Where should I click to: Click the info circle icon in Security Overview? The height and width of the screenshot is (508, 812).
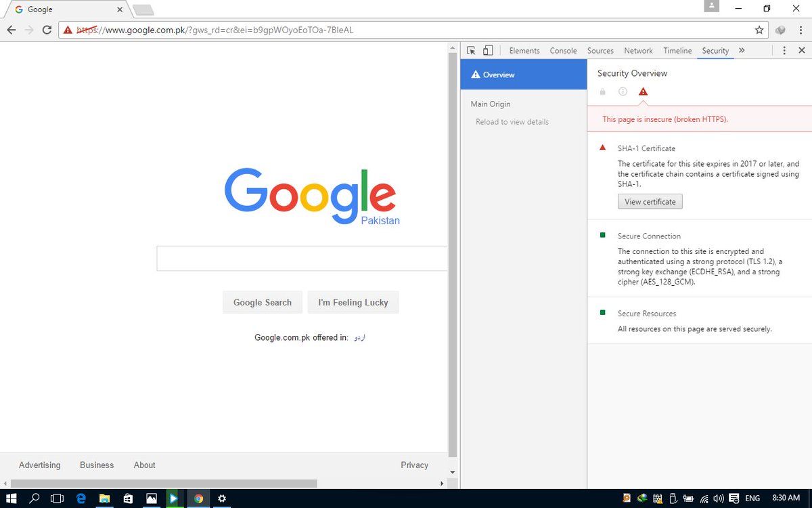click(623, 91)
